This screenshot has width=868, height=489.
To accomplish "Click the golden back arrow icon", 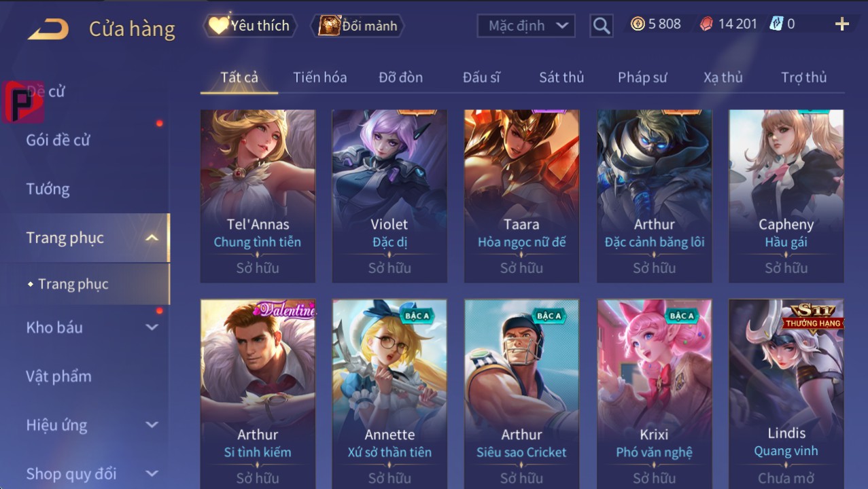I will click(x=48, y=29).
